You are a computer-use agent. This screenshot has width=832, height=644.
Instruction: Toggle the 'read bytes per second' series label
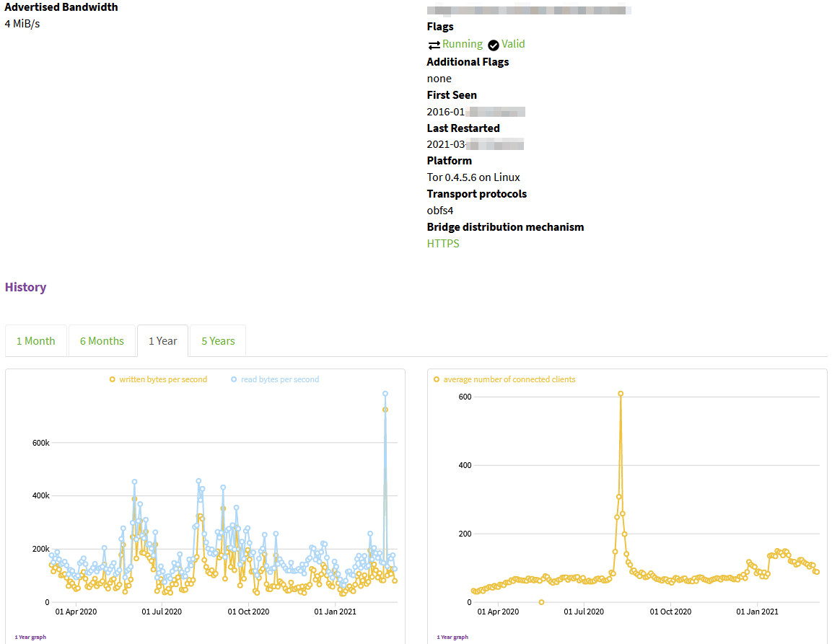tap(280, 379)
